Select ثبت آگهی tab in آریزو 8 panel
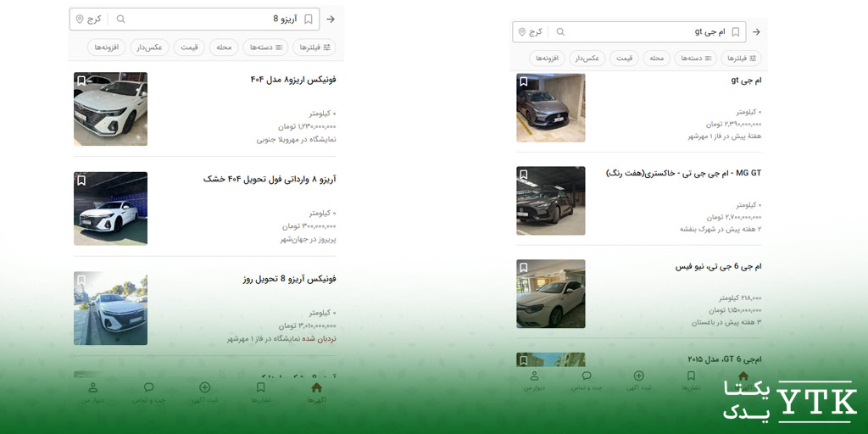 [205, 393]
